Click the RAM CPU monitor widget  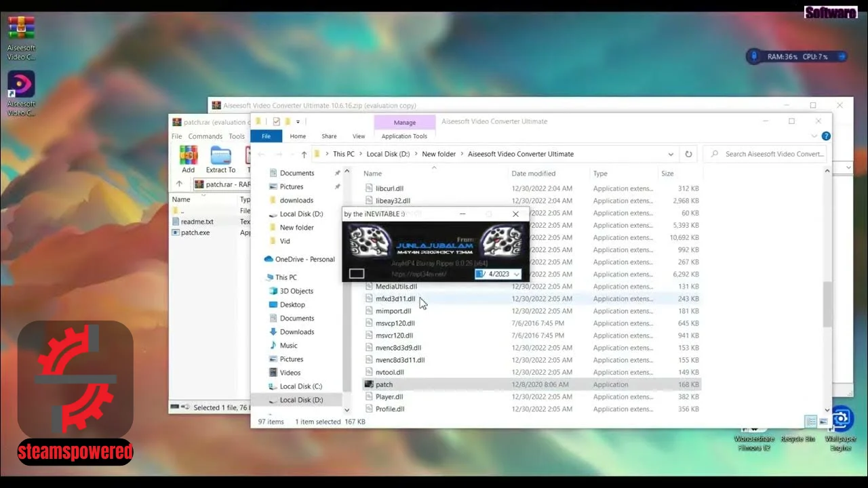pyautogui.click(x=797, y=57)
